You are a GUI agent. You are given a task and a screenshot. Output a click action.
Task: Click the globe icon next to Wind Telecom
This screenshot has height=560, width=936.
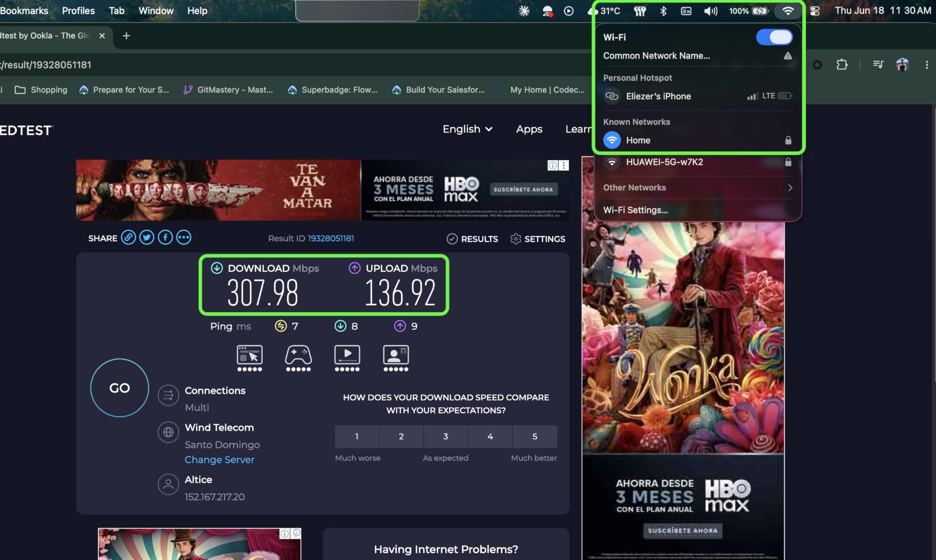coord(168,433)
